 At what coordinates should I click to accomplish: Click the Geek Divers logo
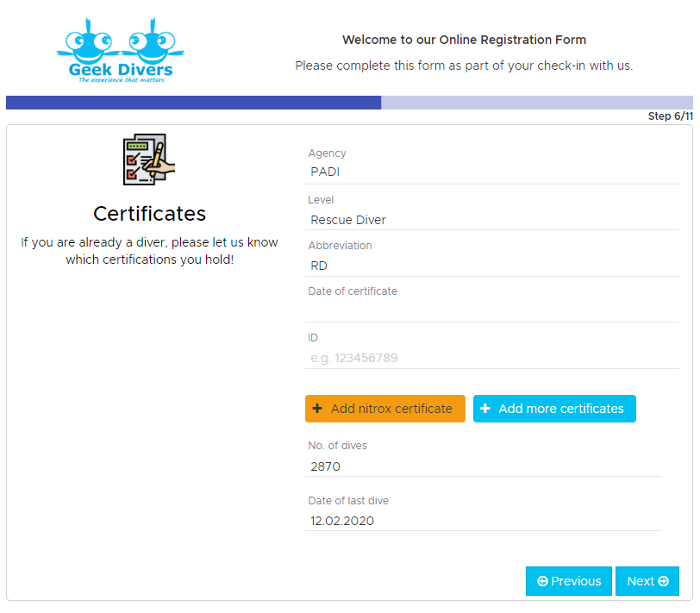[x=120, y=51]
